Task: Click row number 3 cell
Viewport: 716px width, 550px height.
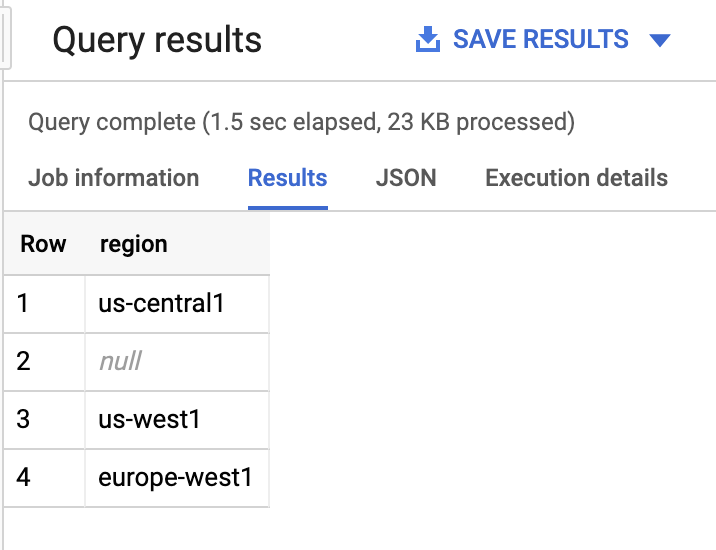Action: (x=44, y=420)
